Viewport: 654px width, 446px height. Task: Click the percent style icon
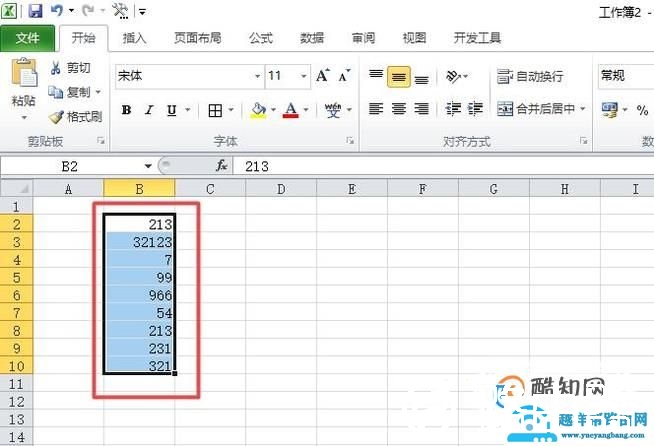(x=642, y=111)
